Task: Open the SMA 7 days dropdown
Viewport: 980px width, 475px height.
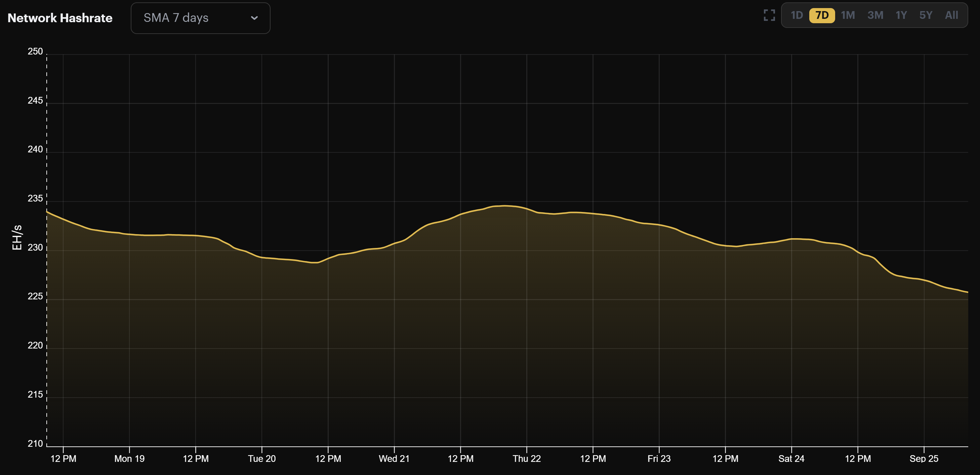Action: click(201, 18)
